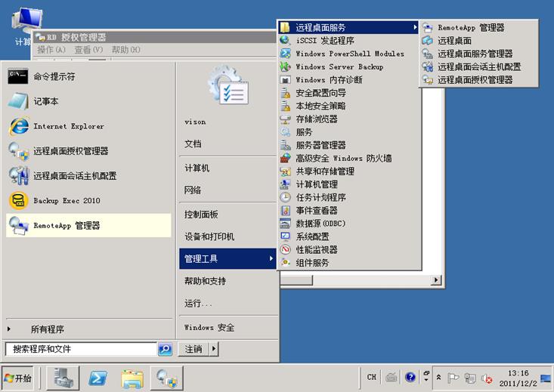Viewport: 554px width, 392px height.
Task: Open 任务计划程序
Action: pos(349,197)
